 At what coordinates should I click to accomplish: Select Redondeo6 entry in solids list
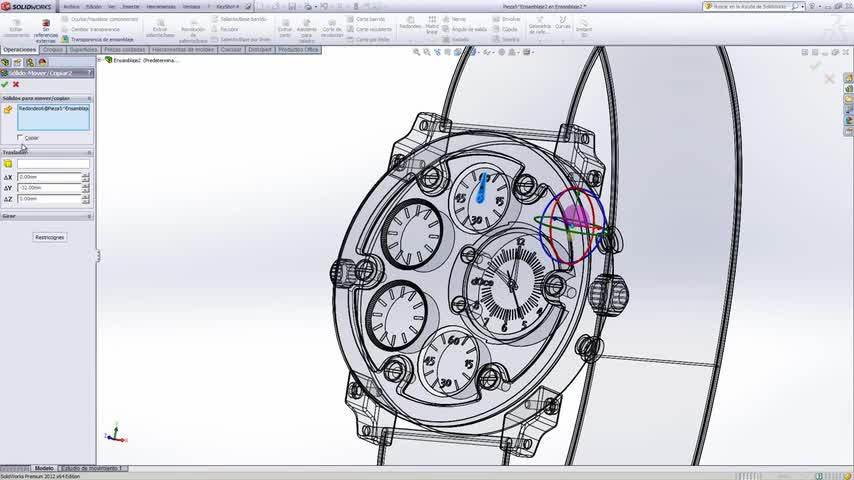[x=53, y=108]
